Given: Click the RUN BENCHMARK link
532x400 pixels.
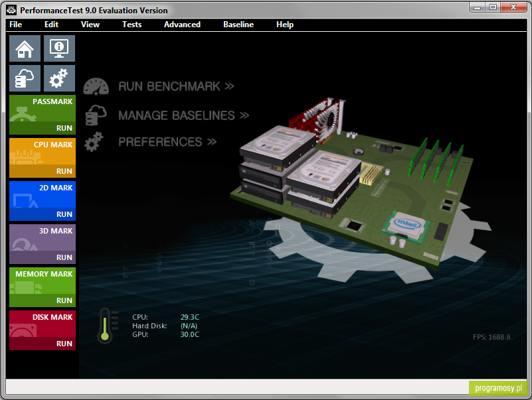Looking at the screenshot, I should pos(176,86).
